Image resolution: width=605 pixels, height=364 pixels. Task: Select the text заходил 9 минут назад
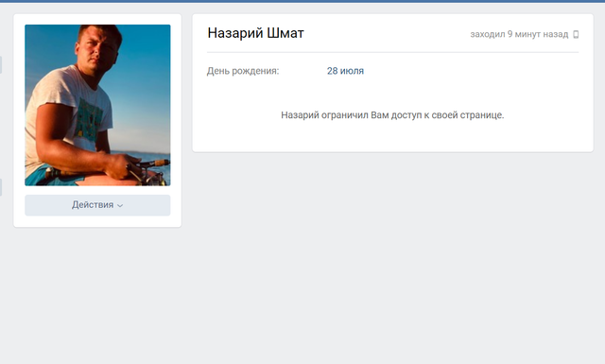click(x=519, y=34)
